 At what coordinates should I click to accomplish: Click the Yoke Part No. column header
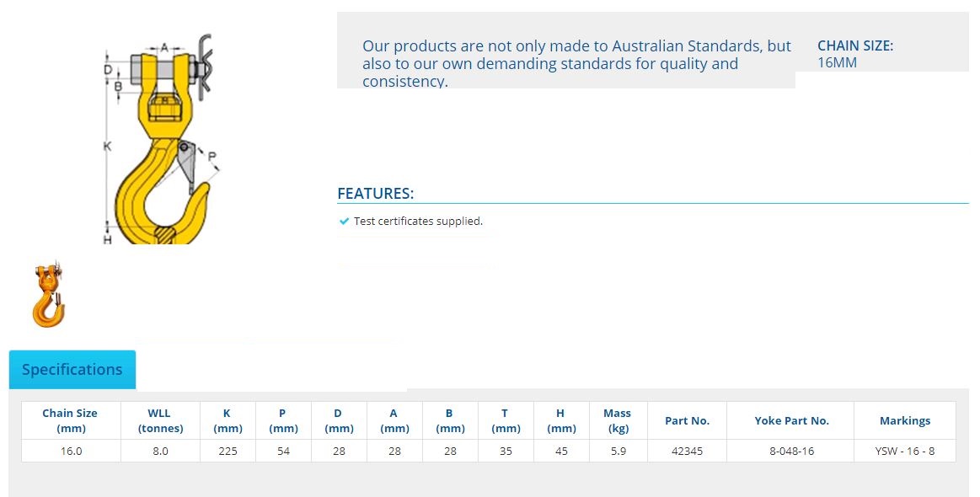point(790,420)
